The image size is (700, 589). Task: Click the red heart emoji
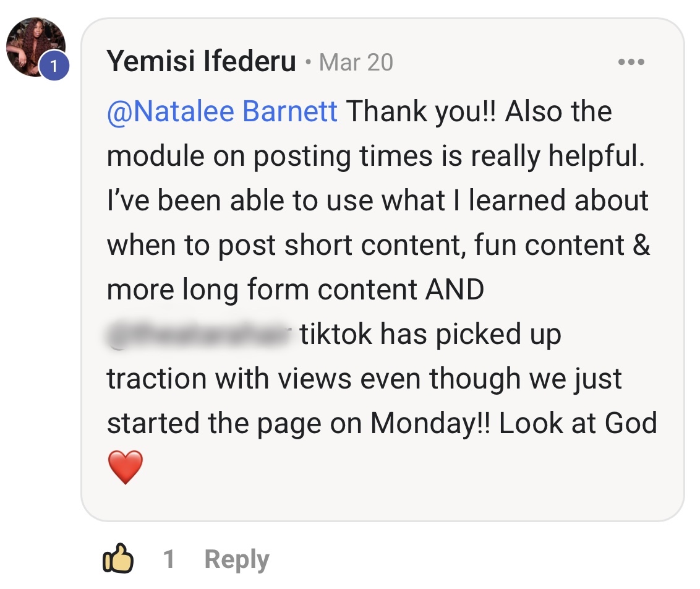[126, 466]
